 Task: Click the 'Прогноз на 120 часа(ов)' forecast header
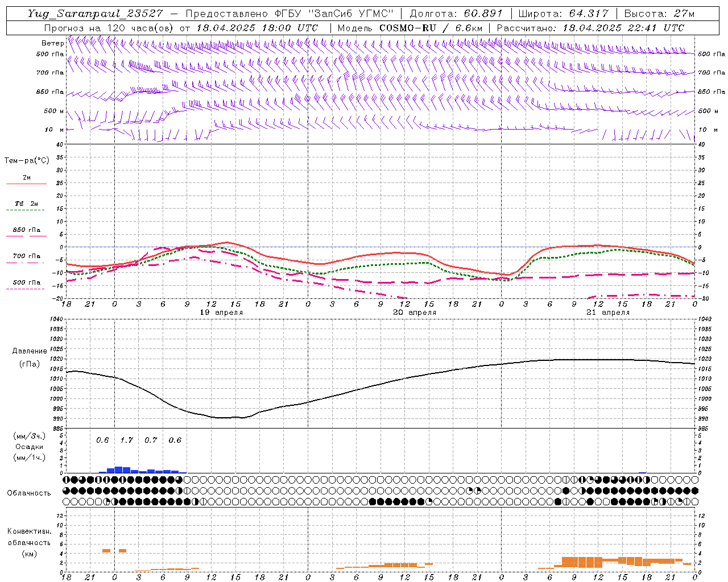tap(109, 28)
